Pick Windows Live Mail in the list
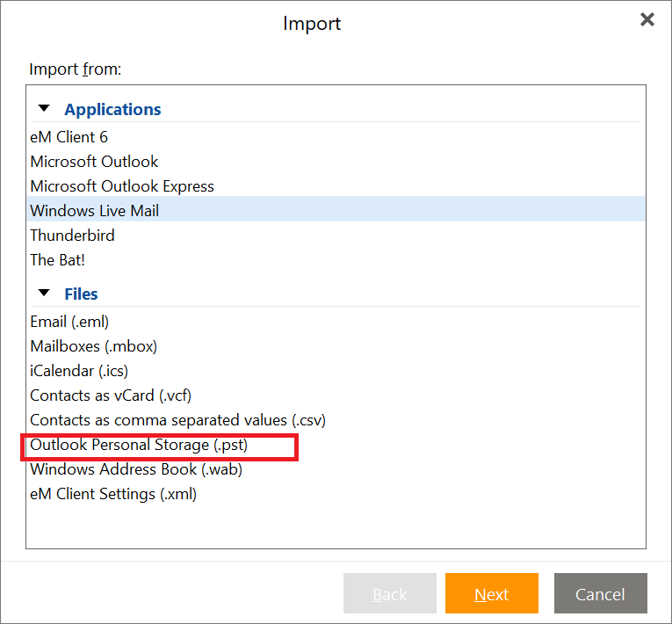672x624 pixels. tap(336, 211)
